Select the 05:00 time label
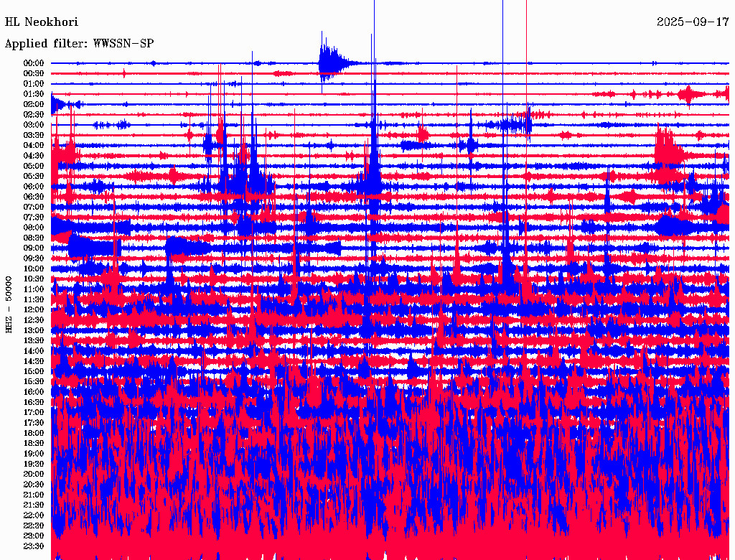735x560 pixels. coord(34,166)
